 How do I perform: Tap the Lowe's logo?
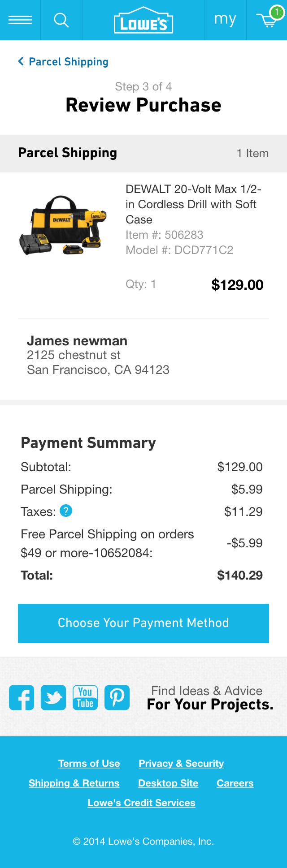143,19
